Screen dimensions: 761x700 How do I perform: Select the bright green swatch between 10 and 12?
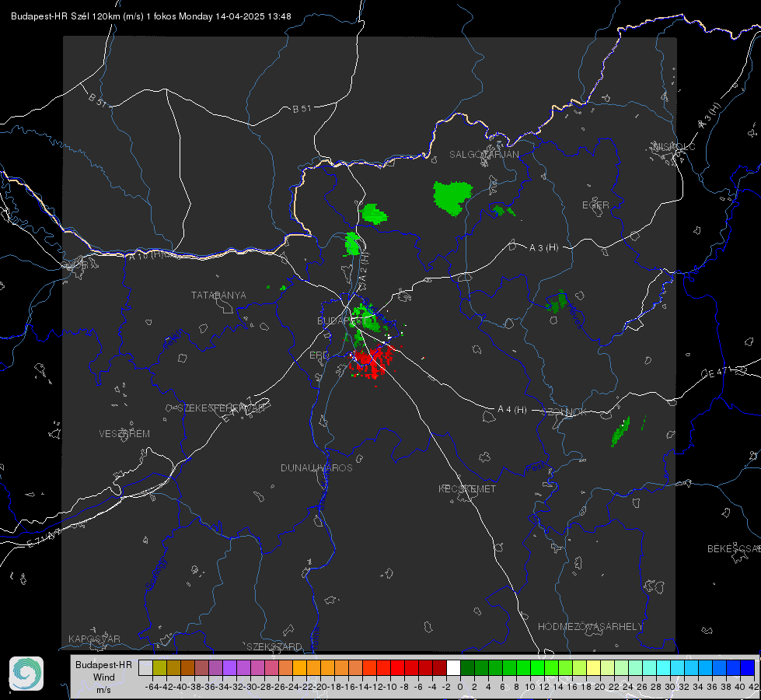[537, 667]
